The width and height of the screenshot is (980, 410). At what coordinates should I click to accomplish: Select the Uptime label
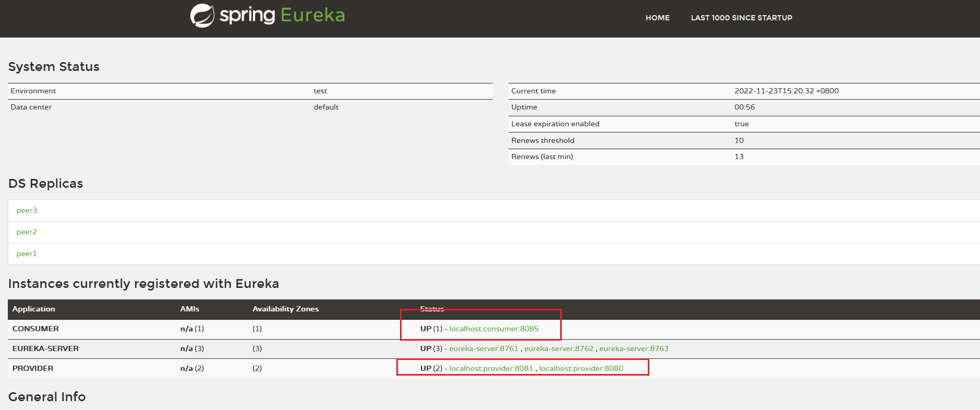point(524,107)
